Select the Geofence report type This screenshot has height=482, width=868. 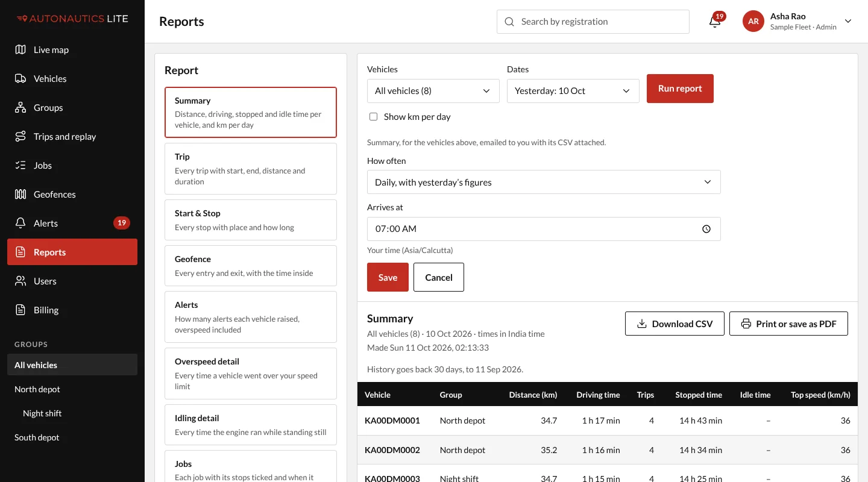click(x=251, y=266)
